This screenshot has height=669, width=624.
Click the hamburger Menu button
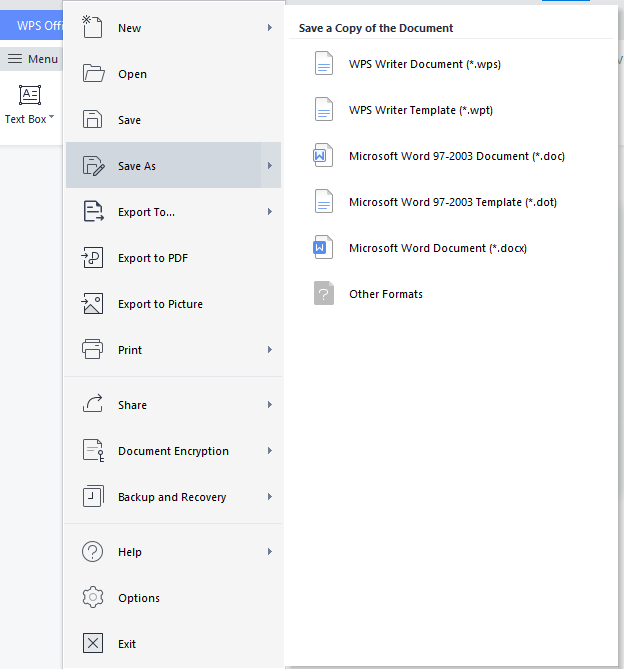click(x=32, y=59)
